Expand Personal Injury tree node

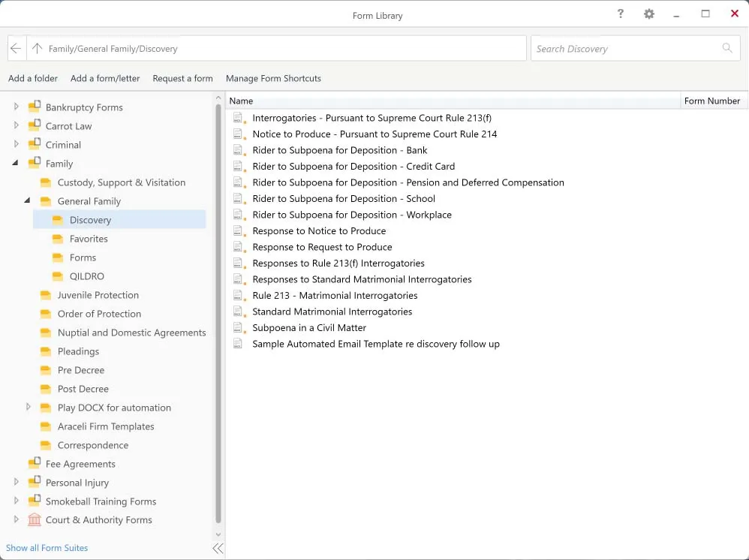click(x=17, y=482)
